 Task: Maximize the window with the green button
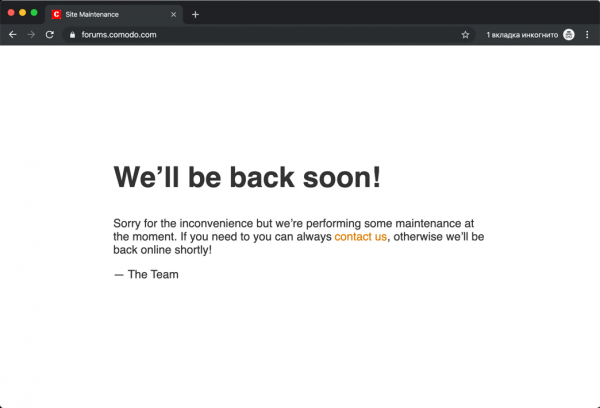34,13
